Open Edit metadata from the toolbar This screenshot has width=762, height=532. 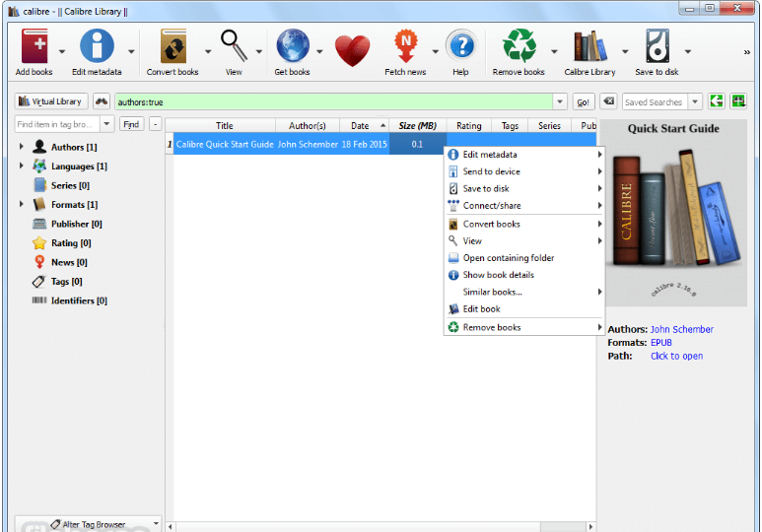(x=97, y=47)
